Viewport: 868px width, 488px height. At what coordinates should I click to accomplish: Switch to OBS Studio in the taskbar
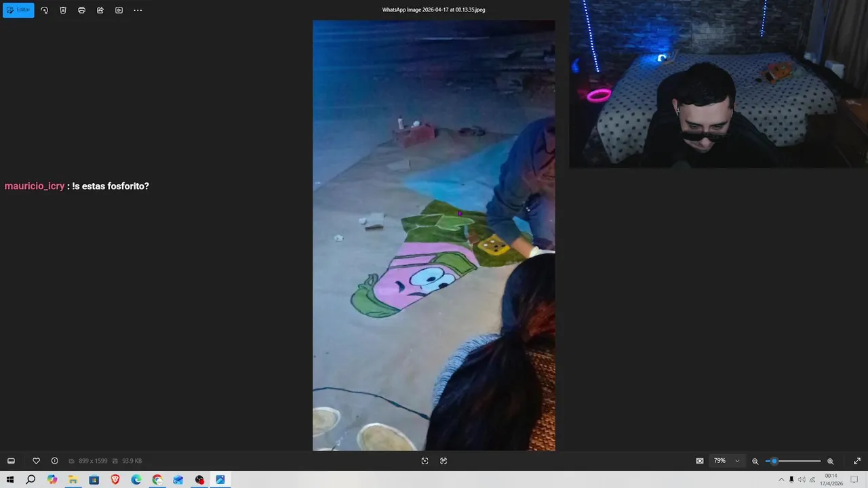(199, 480)
